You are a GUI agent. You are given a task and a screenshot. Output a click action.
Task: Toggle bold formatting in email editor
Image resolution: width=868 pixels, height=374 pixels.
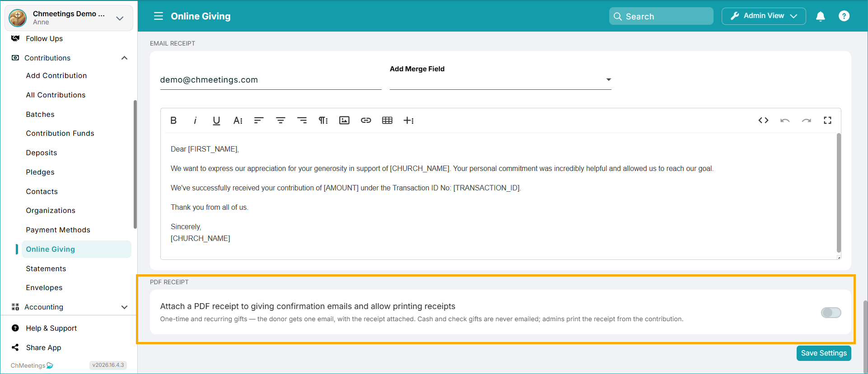(173, 120)
